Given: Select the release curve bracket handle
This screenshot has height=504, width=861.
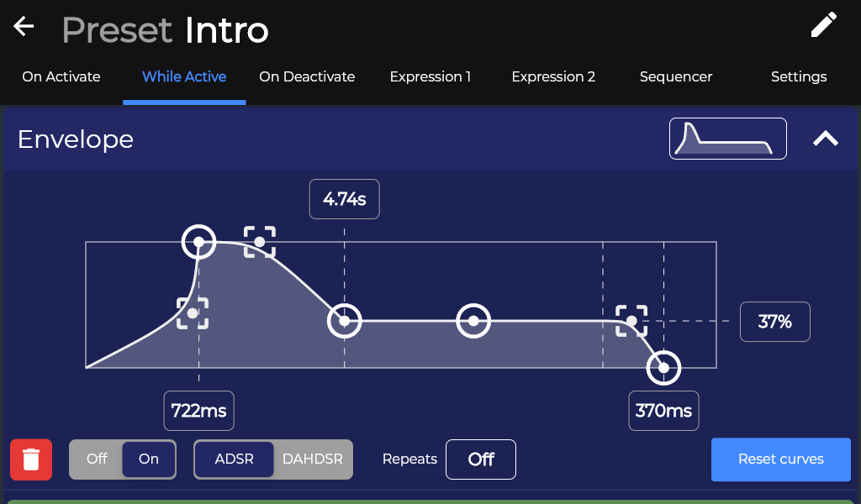Looking at the screenshot, I should 631,321.
